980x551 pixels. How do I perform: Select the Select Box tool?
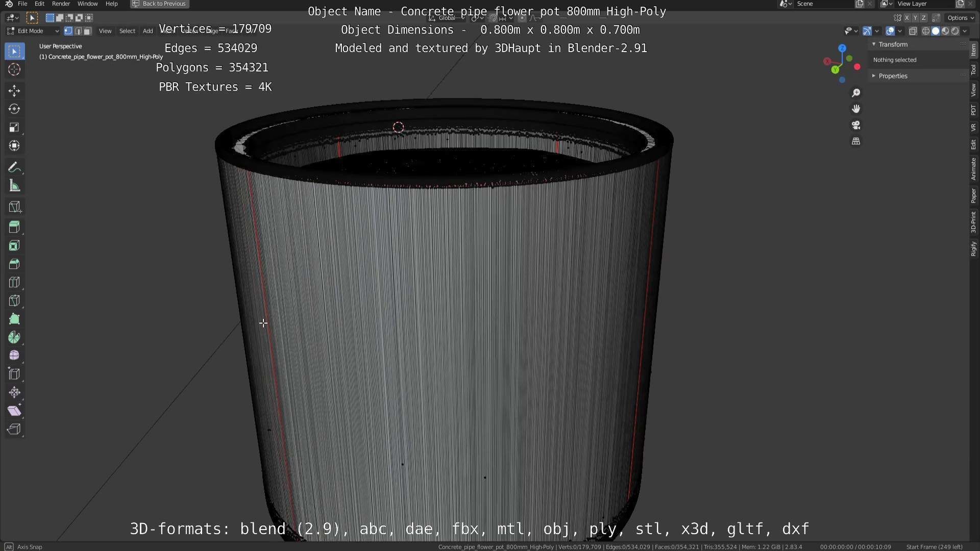coord(14,51)
